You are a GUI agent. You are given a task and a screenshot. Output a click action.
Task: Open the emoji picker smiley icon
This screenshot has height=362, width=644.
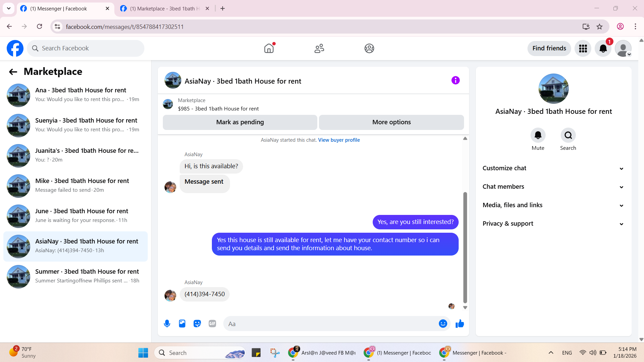(443, 324)
